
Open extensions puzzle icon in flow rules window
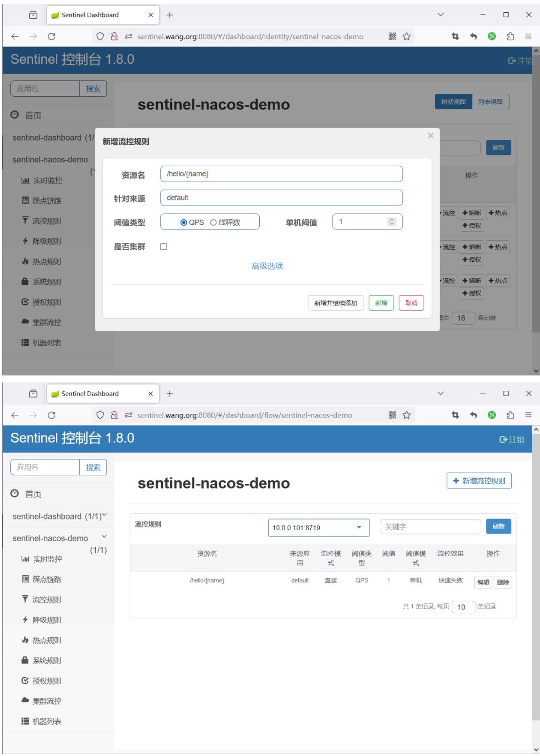510,415
